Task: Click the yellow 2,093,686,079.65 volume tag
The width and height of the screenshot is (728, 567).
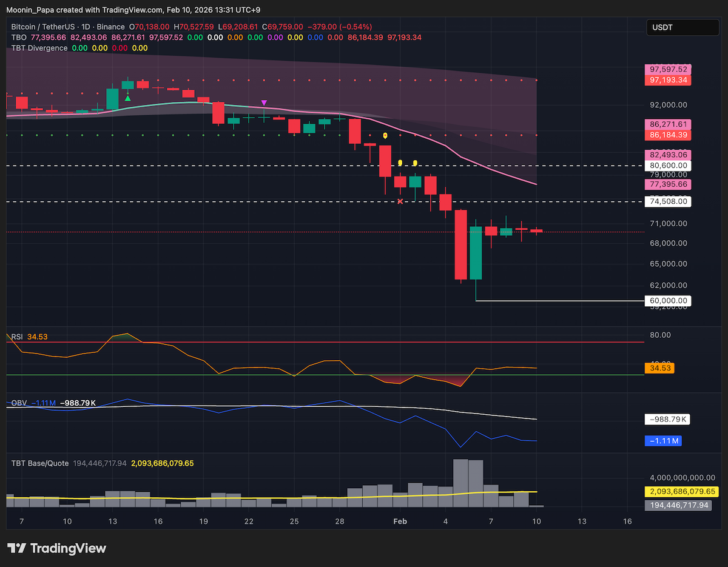Action: tap(681, 492)
